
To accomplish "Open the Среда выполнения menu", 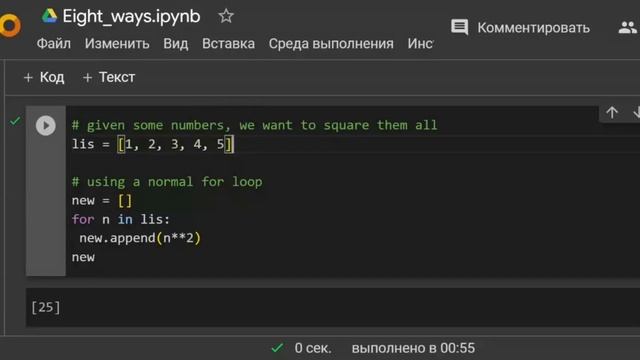I will [331, 44].
